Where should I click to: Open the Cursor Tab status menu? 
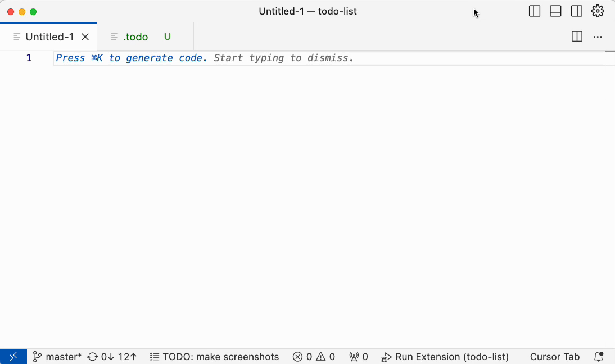pyautogui.click(x=555, y=357)
